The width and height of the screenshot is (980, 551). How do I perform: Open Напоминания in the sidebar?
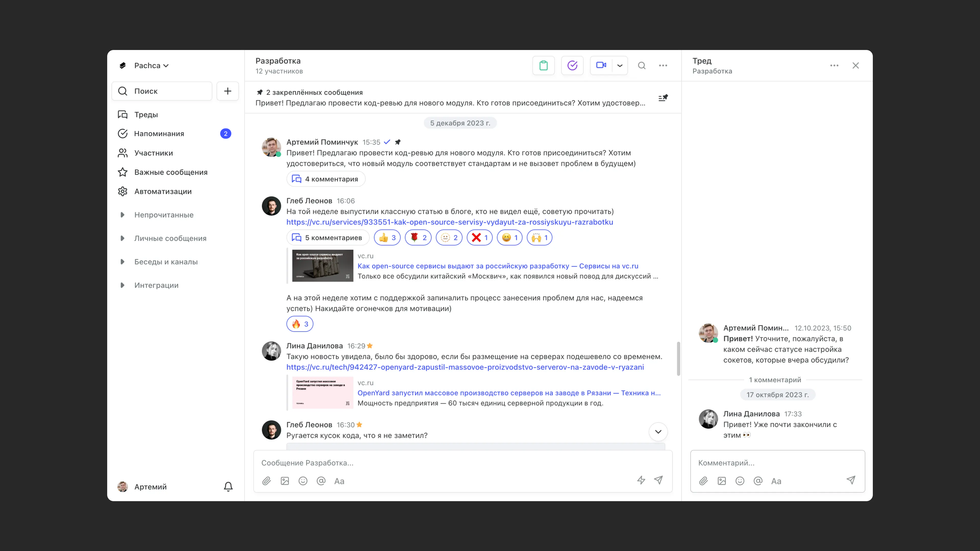point(159,133)
